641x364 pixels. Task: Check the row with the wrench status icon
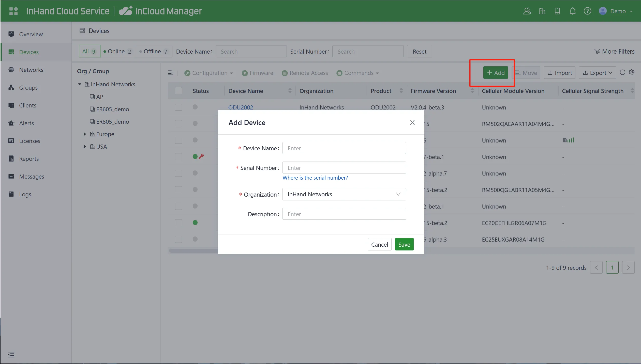178,157
